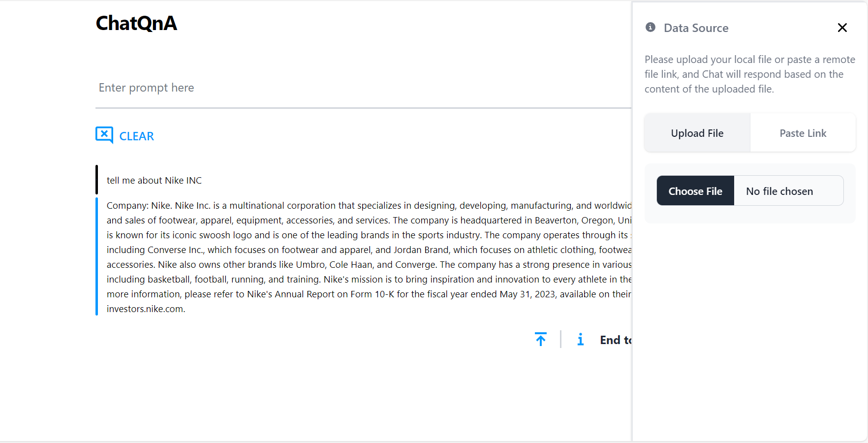This screenshot has width=868, height=443.
Task: Click the blue bar beside the response
Action: (97, 256)
